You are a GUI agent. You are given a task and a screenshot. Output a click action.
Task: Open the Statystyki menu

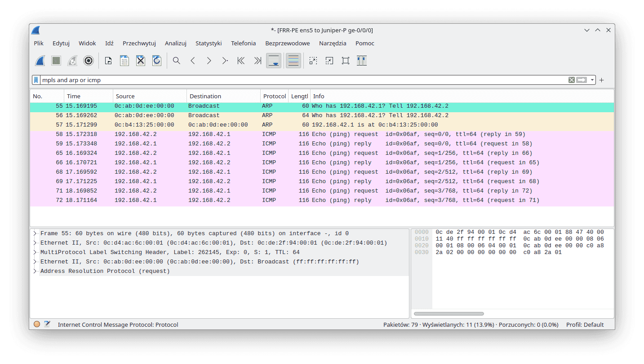pyautogui.click(x=209, y=43)
